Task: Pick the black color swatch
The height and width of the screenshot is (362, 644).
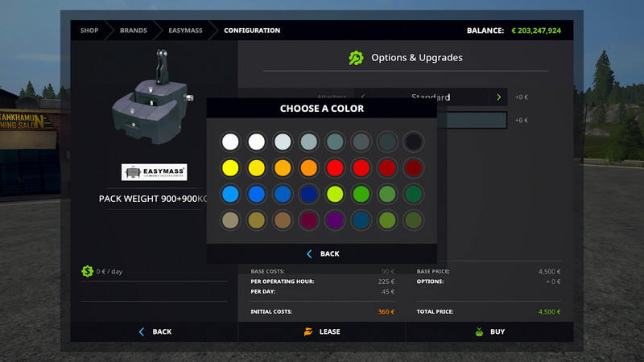Action: [413, 142]
